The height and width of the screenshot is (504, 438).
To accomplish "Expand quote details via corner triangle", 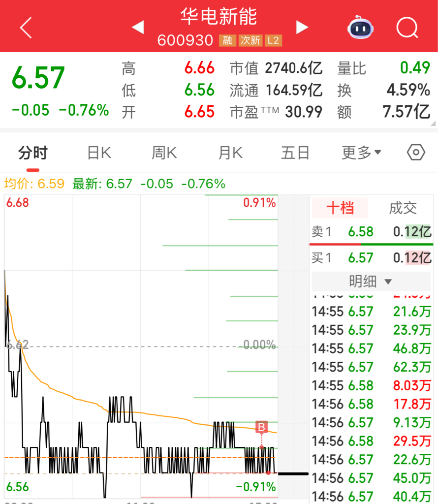I will [433, 124].
